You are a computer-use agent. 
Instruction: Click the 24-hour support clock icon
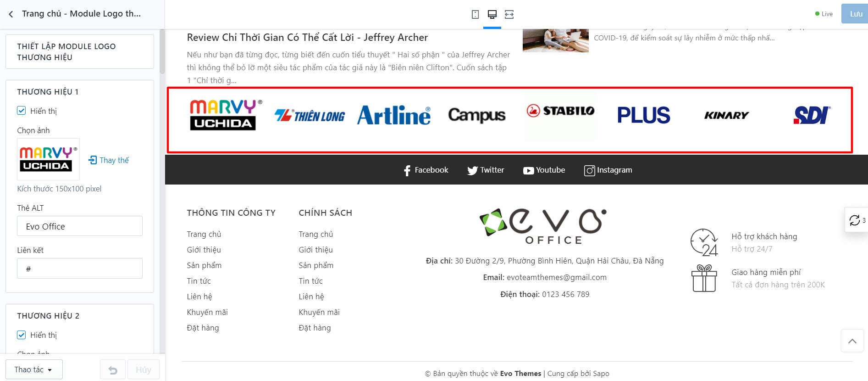click(704, 242)
